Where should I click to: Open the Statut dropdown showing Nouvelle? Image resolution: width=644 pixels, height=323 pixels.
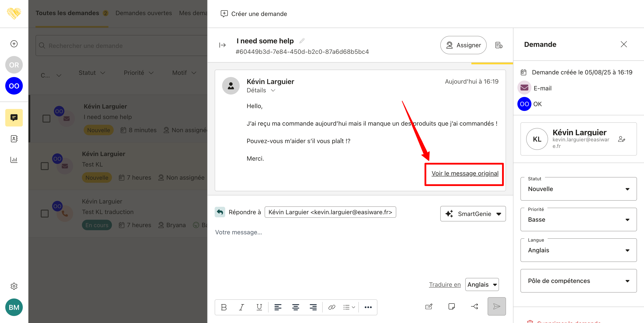click(578, 189)
